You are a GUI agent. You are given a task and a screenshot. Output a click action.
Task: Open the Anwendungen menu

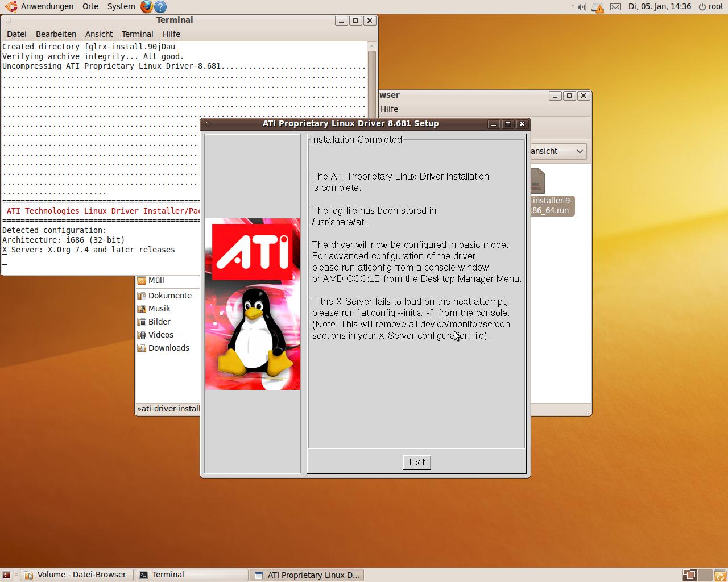click(x=47, y=6)
